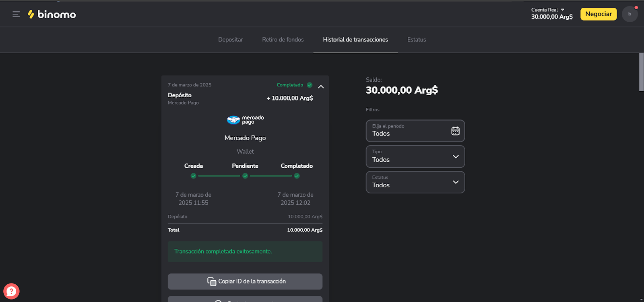Collapse the deposit transaction details
Image resolution: width=644 pixels, height=302 pixels.
(321, 86)
